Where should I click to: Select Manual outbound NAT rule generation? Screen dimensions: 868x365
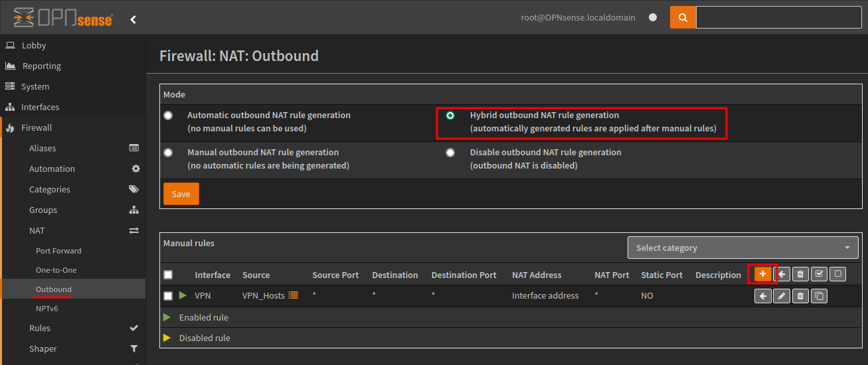coord(168,153)
